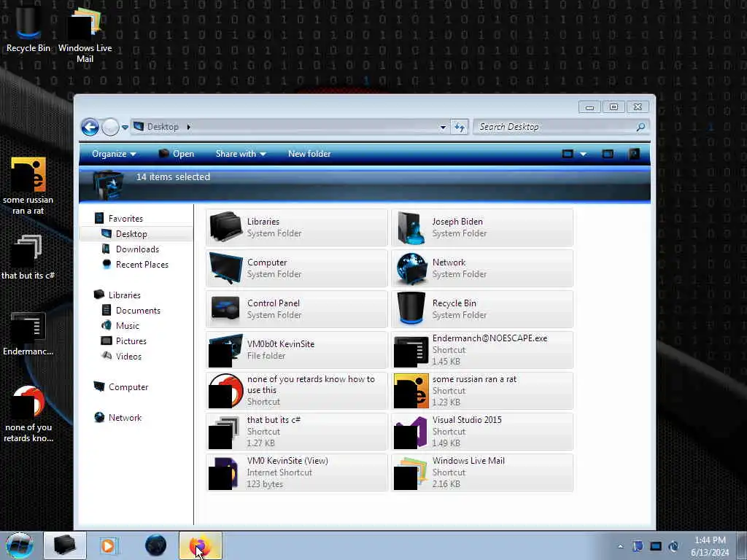Select the Recycle Bin icon in file list
The height and width of the screenshot is (560, 747).
pos(411,309)
